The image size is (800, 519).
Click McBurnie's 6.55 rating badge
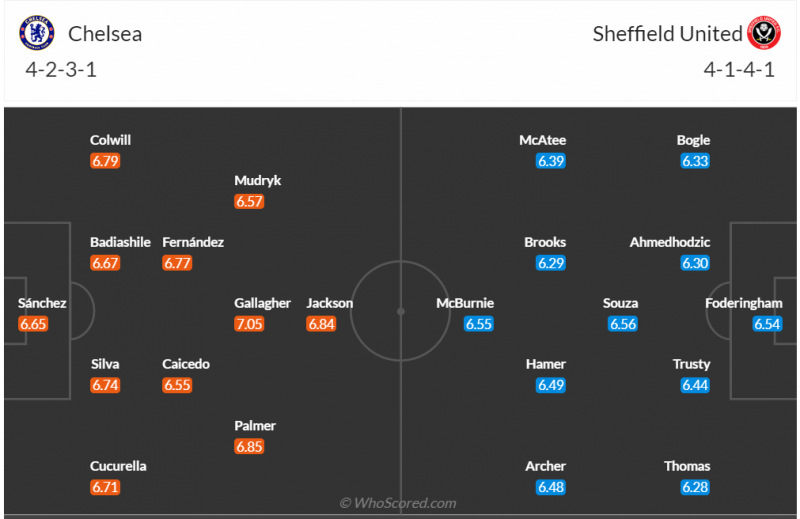tap(479, 324)
